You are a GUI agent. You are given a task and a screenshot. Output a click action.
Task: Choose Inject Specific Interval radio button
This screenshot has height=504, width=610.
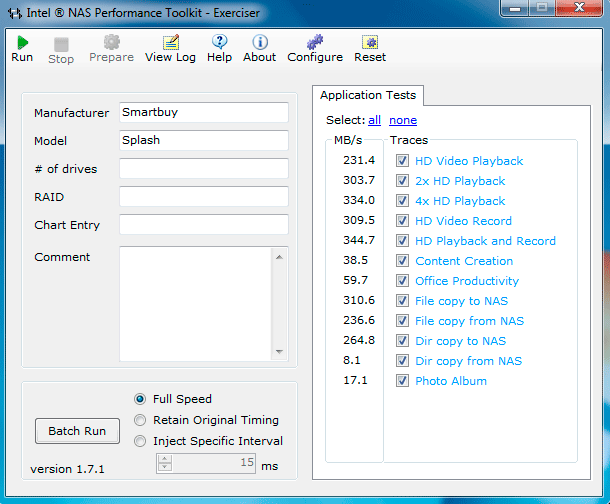[x=141, y=441]
